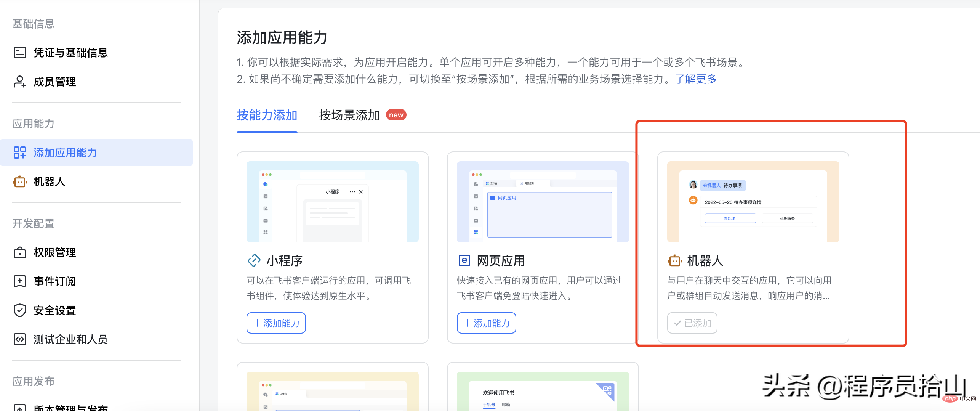Click the 权限管理 lock icon
The width and height of the screenshot is (980, 411).
pyautogui.click(x=19, y=252)
